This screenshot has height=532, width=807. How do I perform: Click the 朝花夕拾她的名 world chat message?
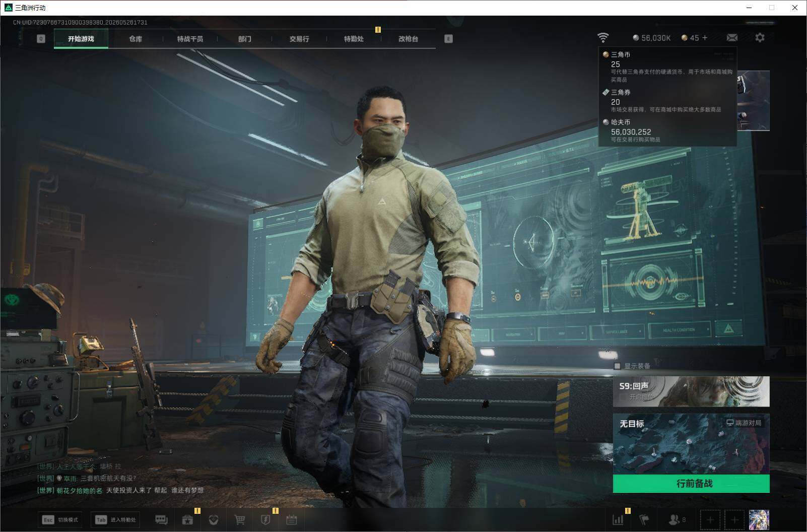[x=120, y=490]
